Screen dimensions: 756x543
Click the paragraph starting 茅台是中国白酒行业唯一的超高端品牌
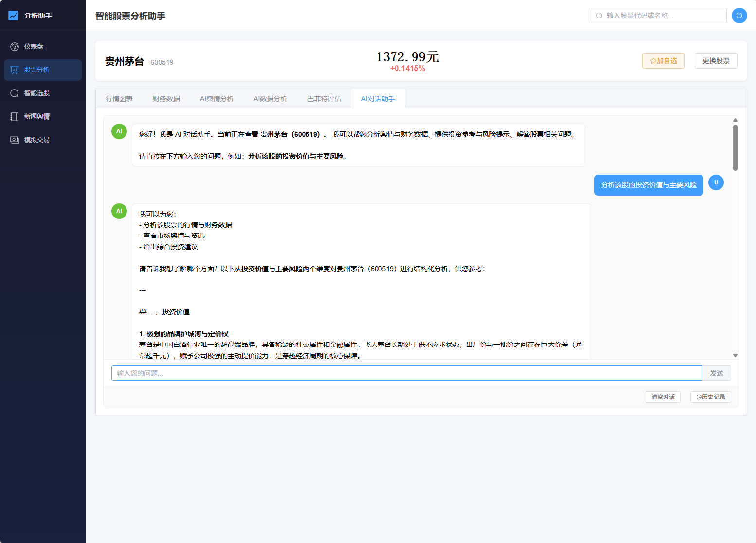(x=360, y=350)
